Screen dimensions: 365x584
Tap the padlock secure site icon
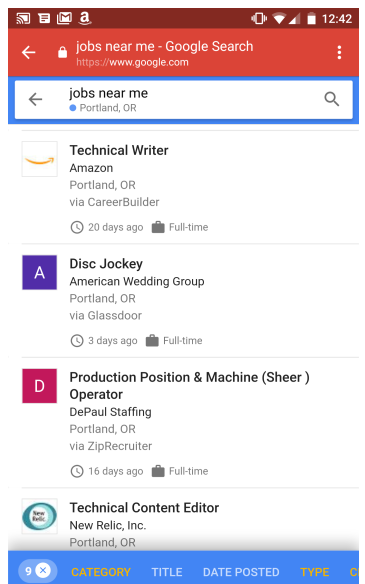coord(63,53)
